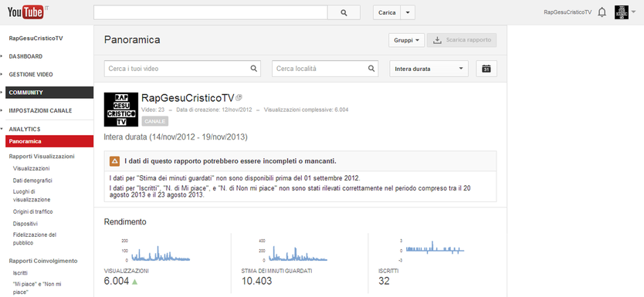Click magnifier in 'Cerca località' field
The image size is (644, 297).
(371, 69)
